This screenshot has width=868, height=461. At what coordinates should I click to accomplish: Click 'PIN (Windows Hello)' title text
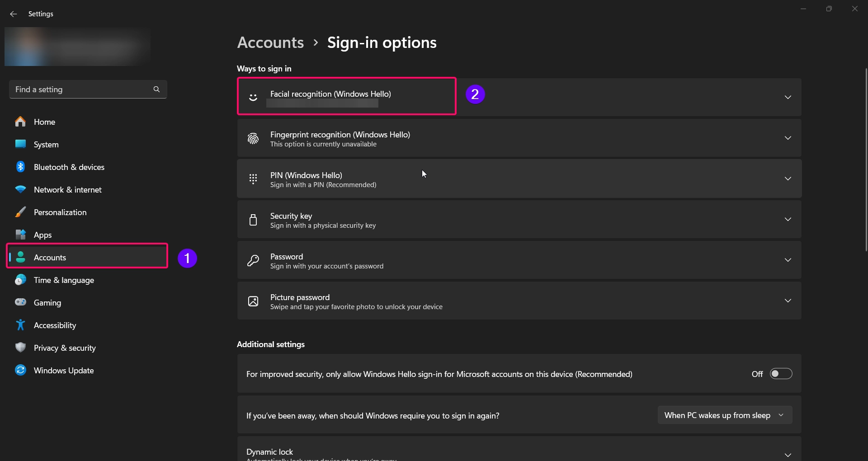(x=306, y=175)
